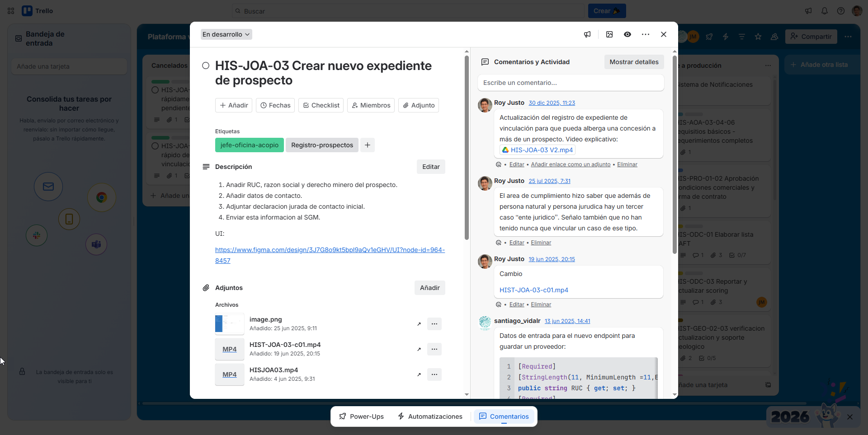Click the Crear button
This screenshot has width=868, height=435.
coord(607,11)
